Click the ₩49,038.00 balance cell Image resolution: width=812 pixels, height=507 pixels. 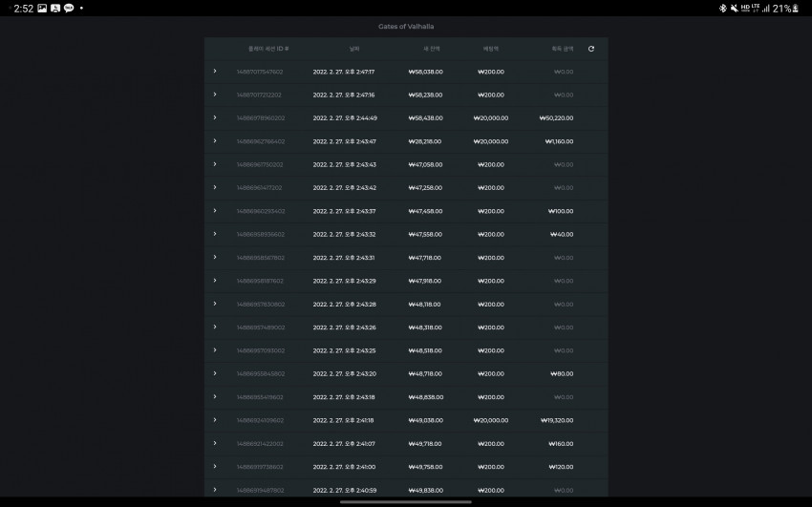click(x=426, y=421)
